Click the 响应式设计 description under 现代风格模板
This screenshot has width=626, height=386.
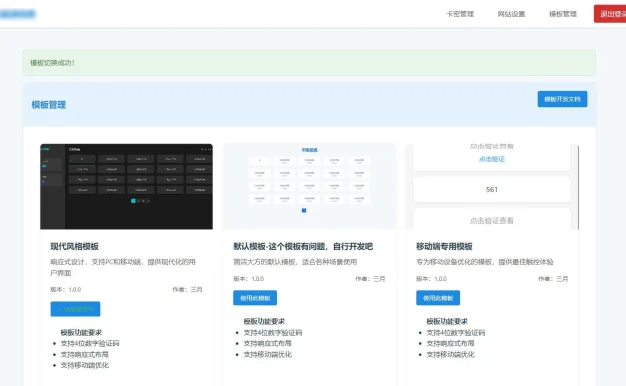[123, 267]
